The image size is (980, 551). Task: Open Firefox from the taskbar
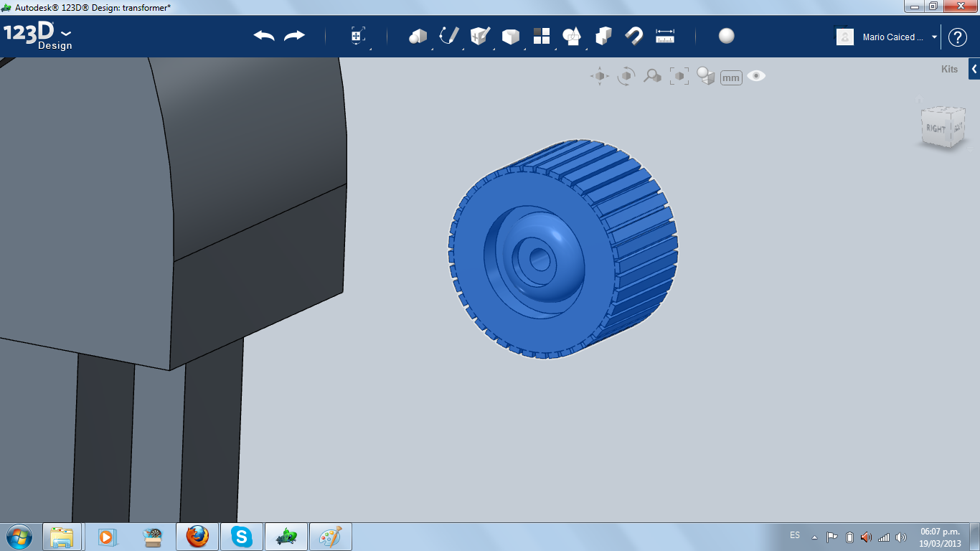(197, 537)
